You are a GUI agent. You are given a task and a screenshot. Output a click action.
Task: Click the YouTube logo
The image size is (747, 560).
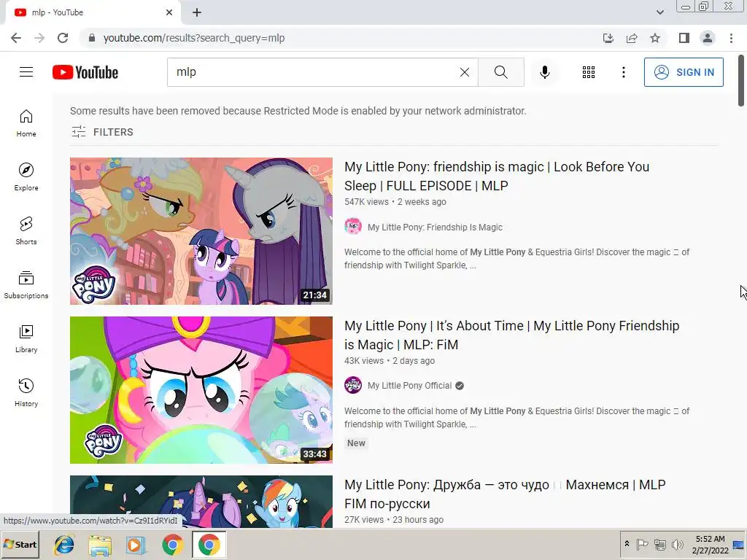(85, 72)
